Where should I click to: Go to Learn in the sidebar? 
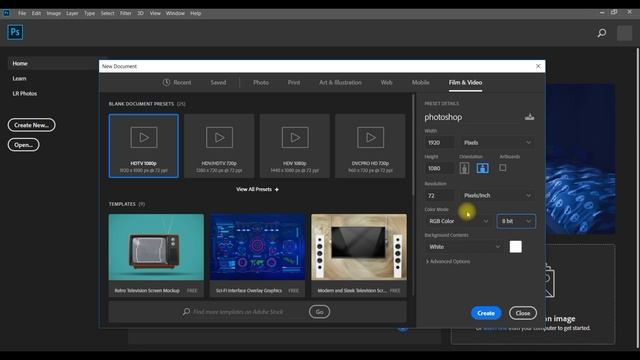point(19,78)
